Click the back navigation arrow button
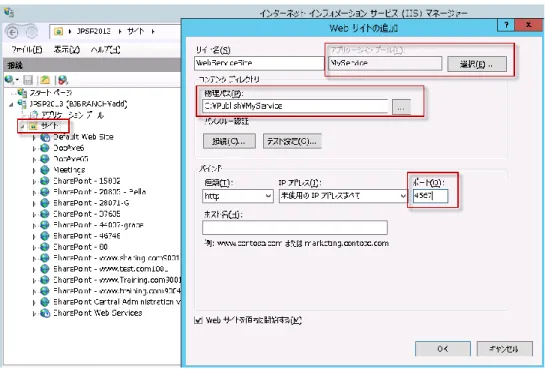 pos(13,33)
